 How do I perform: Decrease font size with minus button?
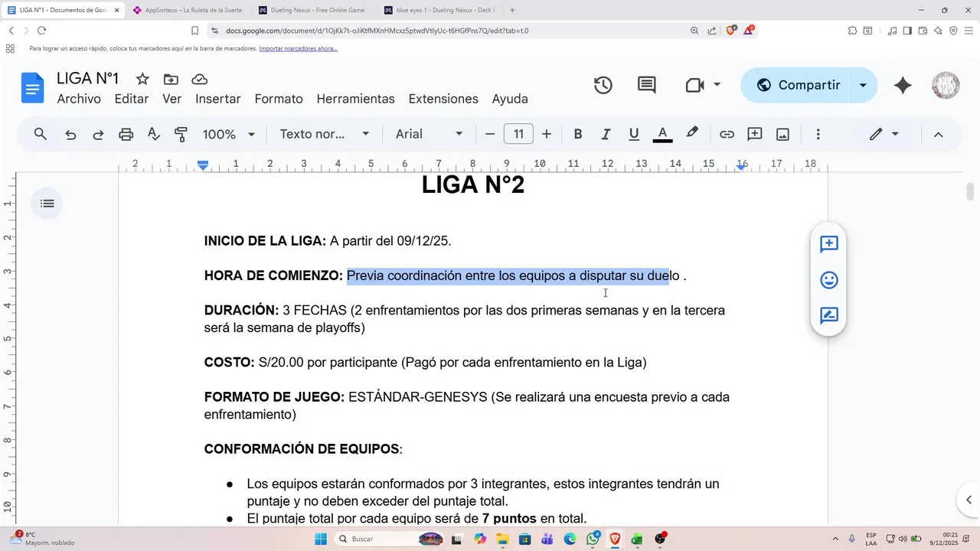click(x=490, y=134)
